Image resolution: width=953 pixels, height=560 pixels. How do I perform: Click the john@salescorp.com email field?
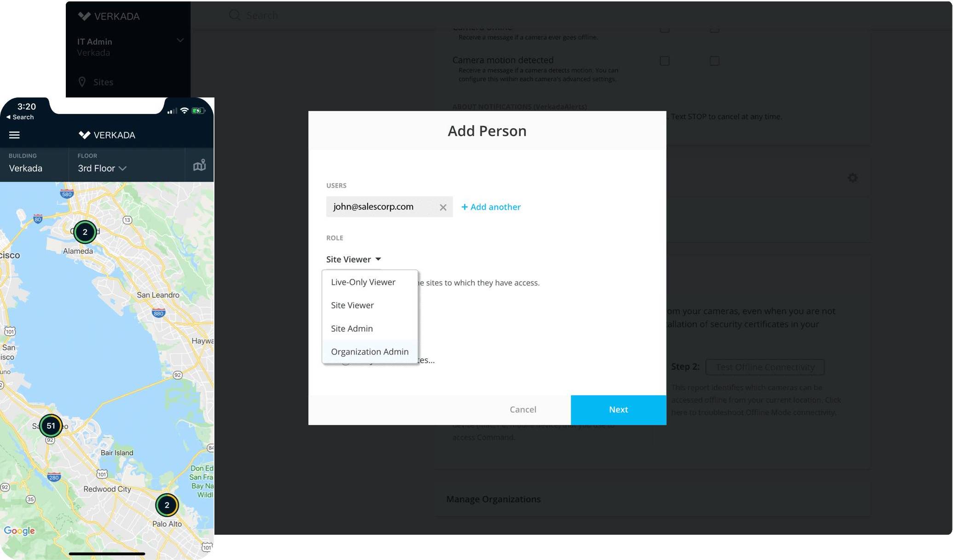pos(389,207)
